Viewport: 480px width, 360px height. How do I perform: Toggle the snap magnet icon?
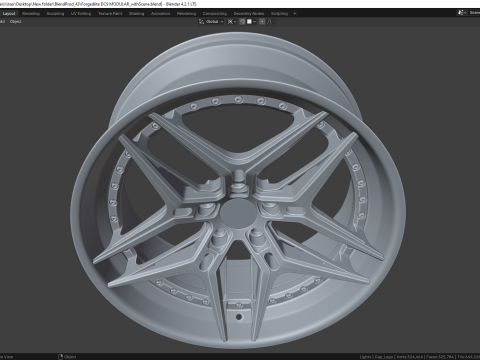[x=242, y=22]
